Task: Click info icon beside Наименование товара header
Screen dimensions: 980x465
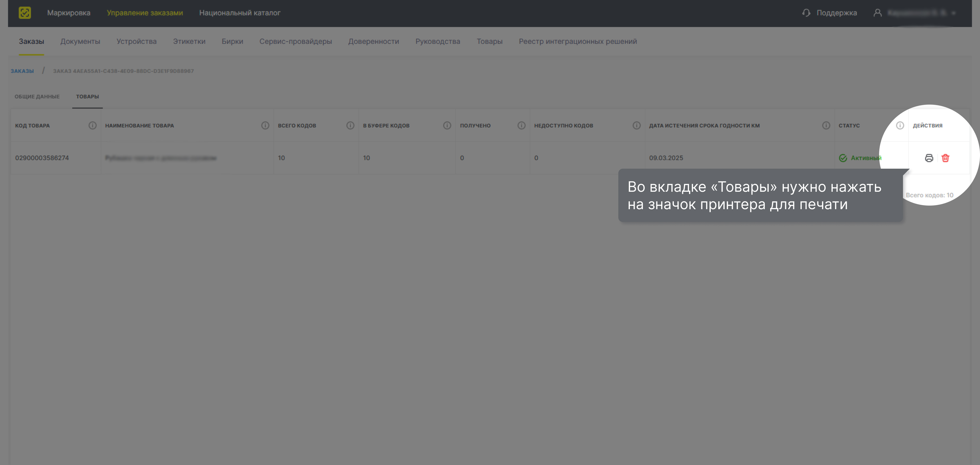Action: pyautogui.click(x=265, y=125)
